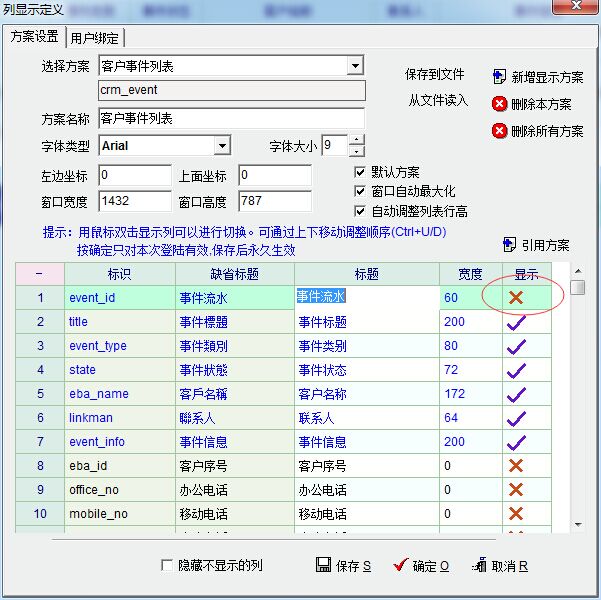This screenshot has width=601, height=600.
Task: Switch to the 用户绑定 tab
Action: tap(95, 38)
